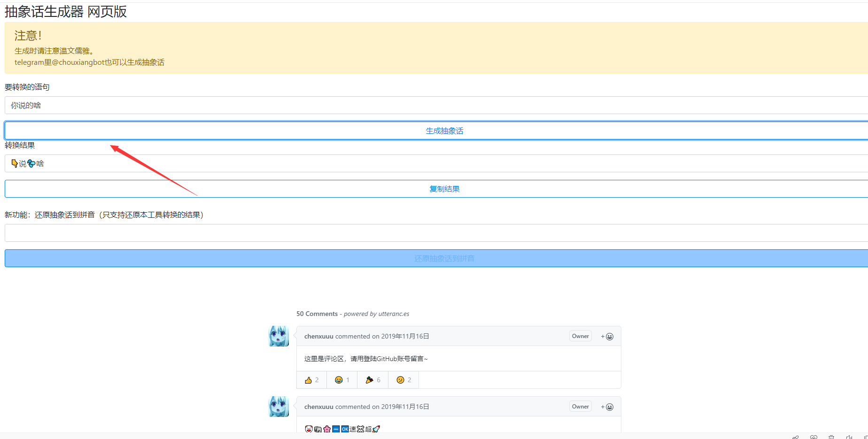Click the speaker volume icon in bottom bar
Screen dimensions: 868x439
849,437
